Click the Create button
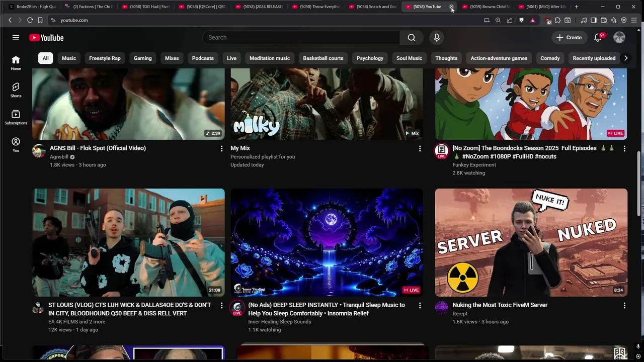This screenshot has width=644, height=362. tap(569, 38)
